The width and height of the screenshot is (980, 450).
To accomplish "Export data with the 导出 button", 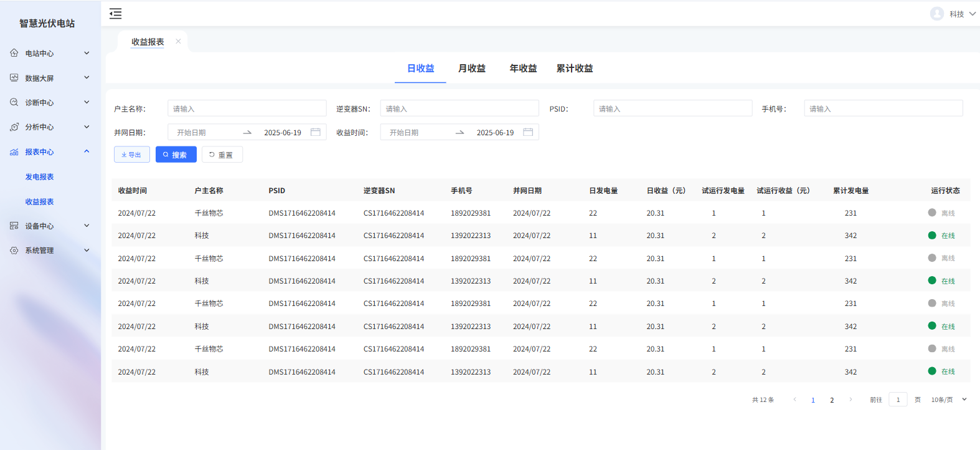I will coord(131,155).
